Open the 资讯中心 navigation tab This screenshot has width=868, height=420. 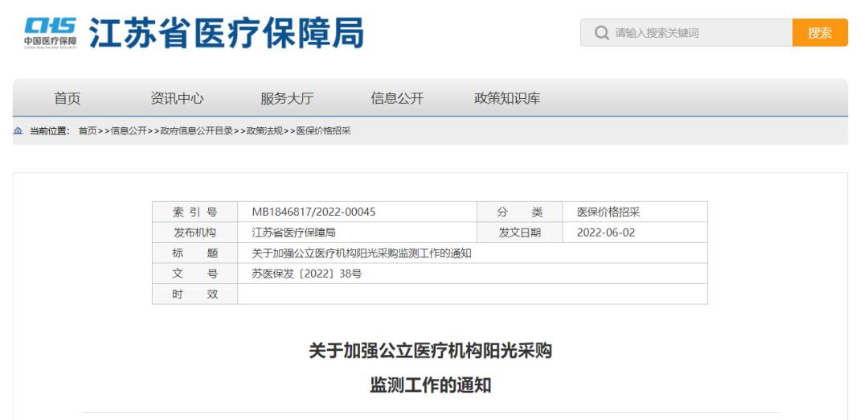click(x=177, y=99)
